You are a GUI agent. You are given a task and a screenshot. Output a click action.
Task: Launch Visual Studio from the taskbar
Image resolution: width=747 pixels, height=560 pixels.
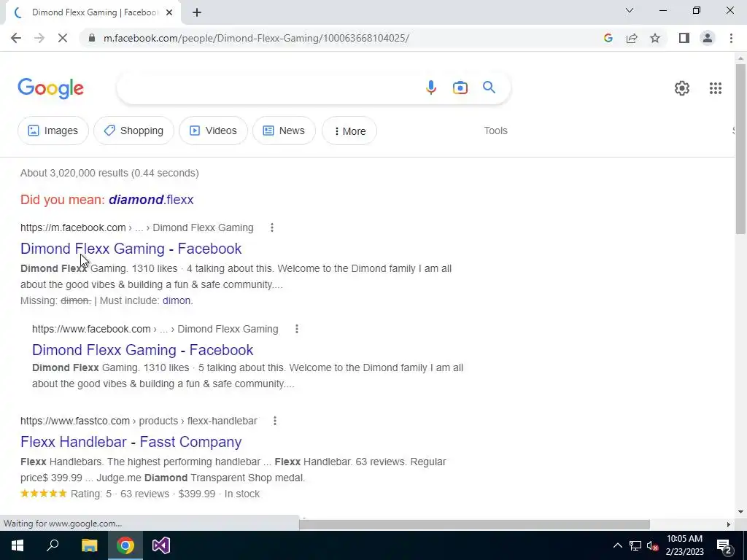click(161, 545)
